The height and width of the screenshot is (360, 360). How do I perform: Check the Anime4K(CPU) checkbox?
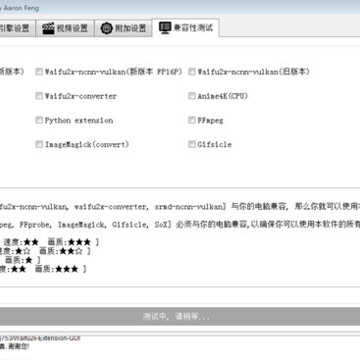pos(192,96)
